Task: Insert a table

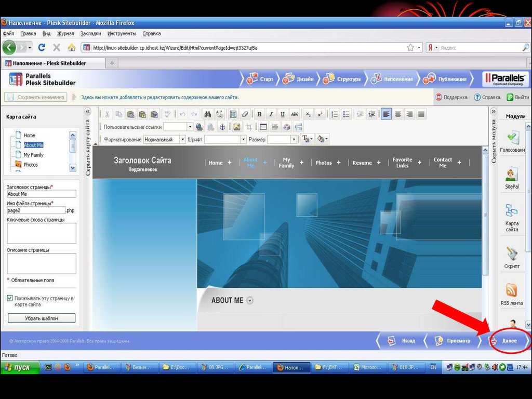Action: pos(263,127)
